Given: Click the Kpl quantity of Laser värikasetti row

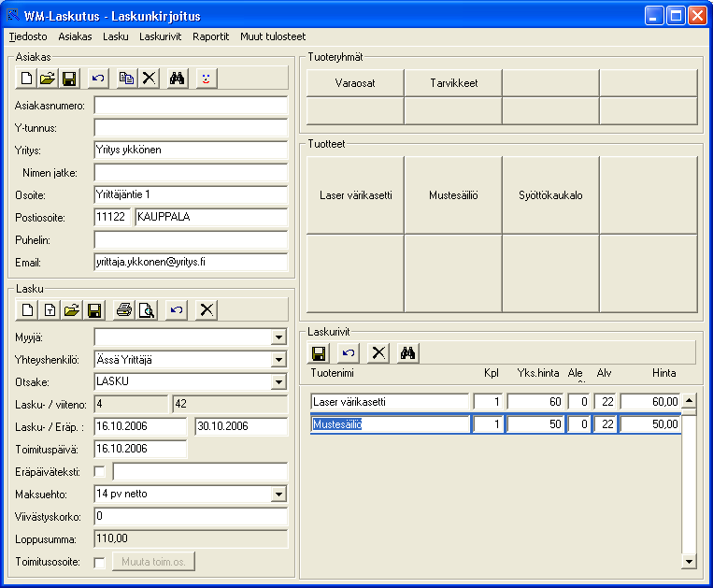Looking at the screenshot, I should pyautogui.click(x=488, y=402).
